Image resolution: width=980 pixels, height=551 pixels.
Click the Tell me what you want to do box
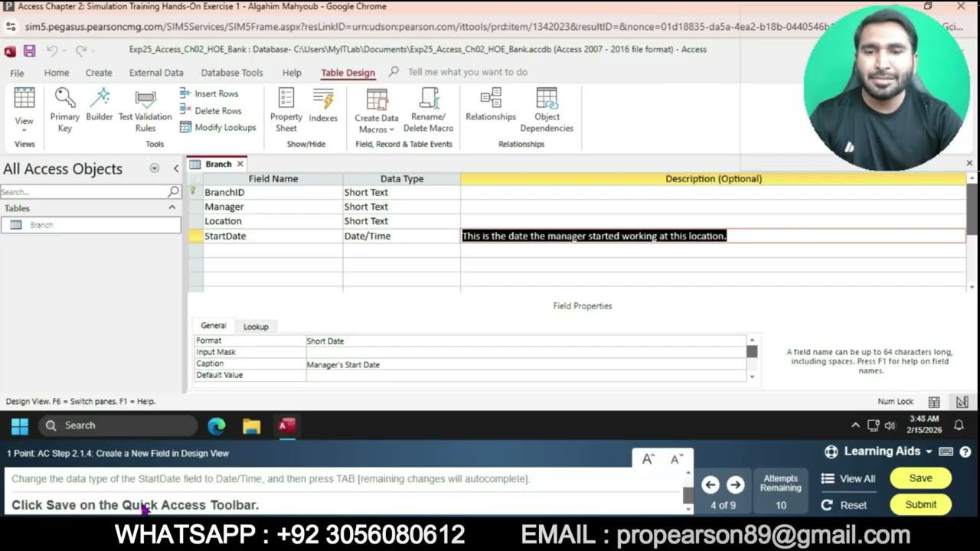(x=467, y=72)
